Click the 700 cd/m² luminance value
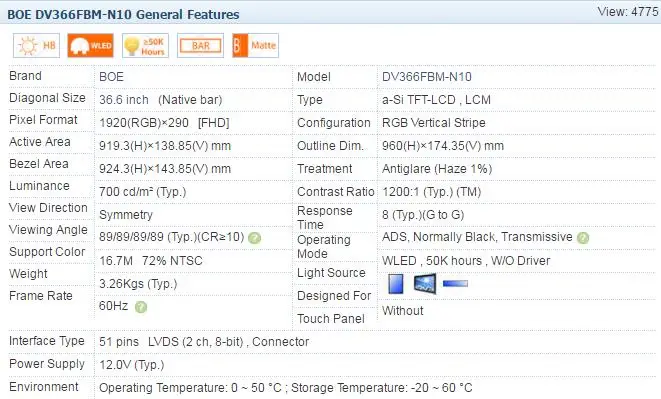The height and width of the screenshot is (399, 661). click(x=142, y=192)
